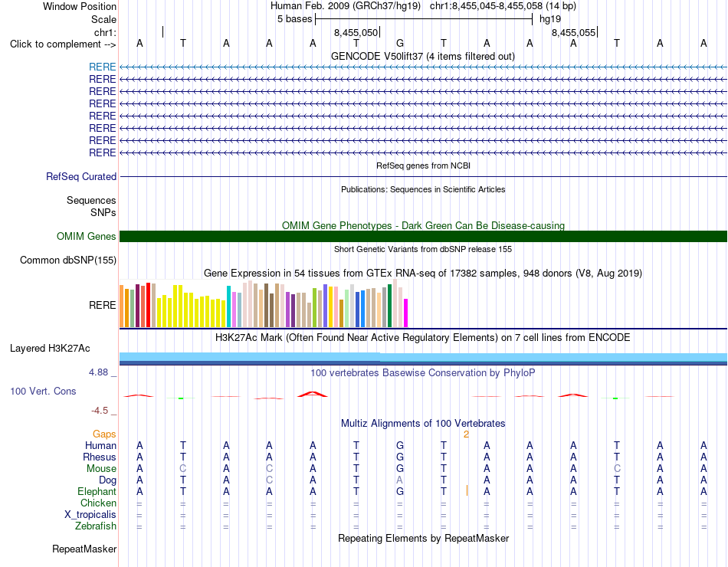728x567 pixels.
Task: Click the OMIM Genes label
Action: pos(86,236)
